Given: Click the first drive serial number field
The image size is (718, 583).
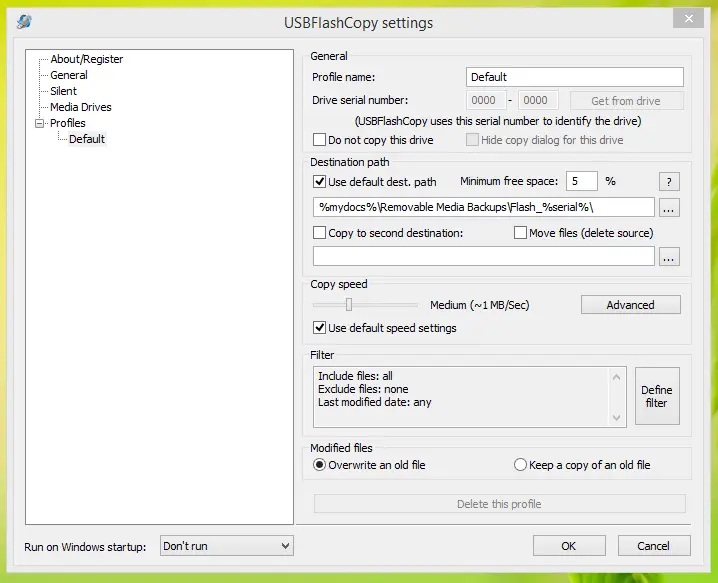Looking at the screenshot, I should point(486,100).
